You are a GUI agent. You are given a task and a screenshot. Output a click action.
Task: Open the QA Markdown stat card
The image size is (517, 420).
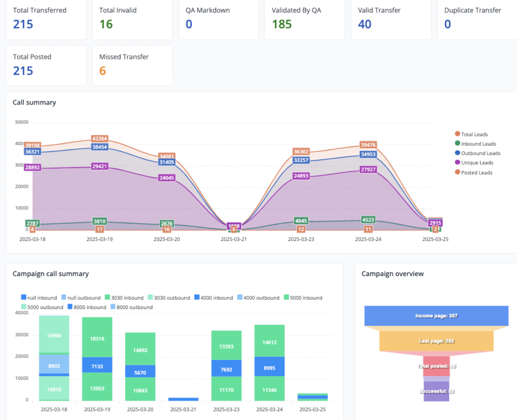click(218, 19)
